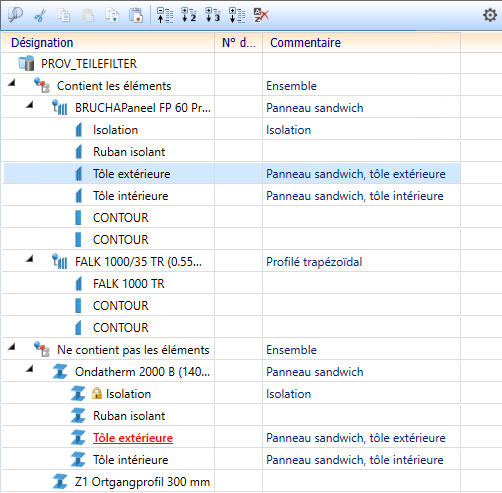Collapse the 'Ne contient pas les éléments' node

12,346
